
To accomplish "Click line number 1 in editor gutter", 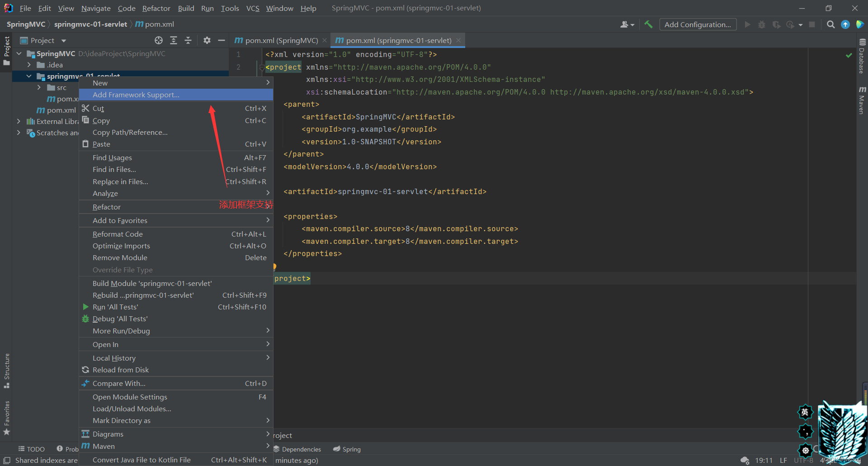I will (x=238, y=55).
